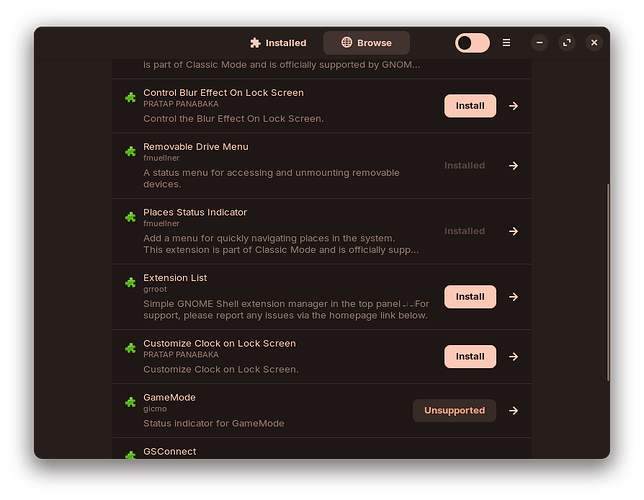The width and height of the screenshot is (644, 500).
Task: Select the GSConnect extension title
Action: pos(170,452)
